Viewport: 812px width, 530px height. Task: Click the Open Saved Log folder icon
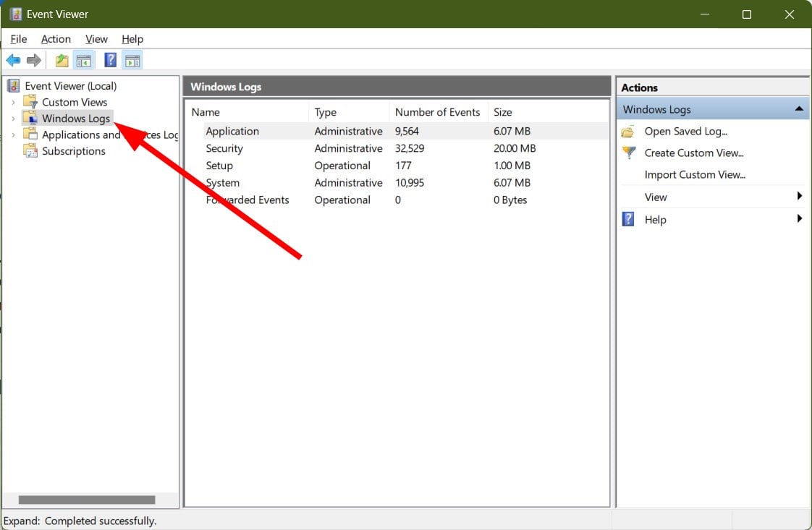pos(627,132)
